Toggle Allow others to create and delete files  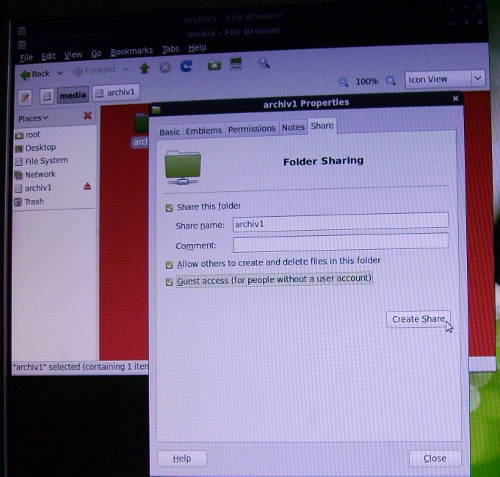pyautogui.click(x=169, y=265)
